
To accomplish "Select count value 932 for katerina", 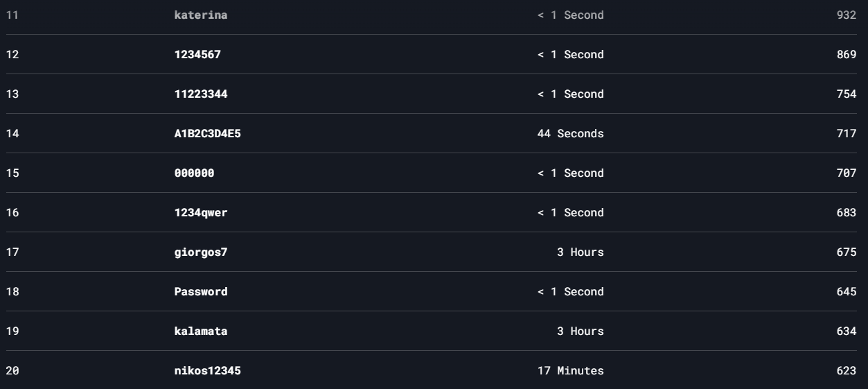I will pos(847,15).
